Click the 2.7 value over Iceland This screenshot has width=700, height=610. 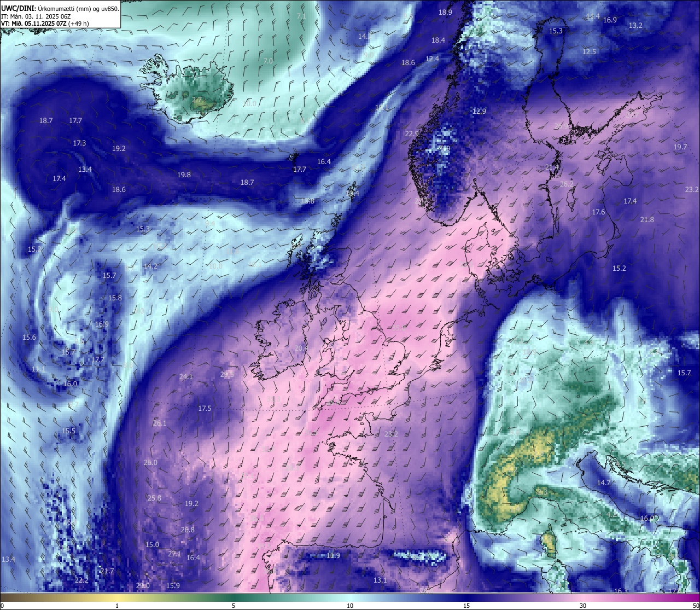click(197, 100)
